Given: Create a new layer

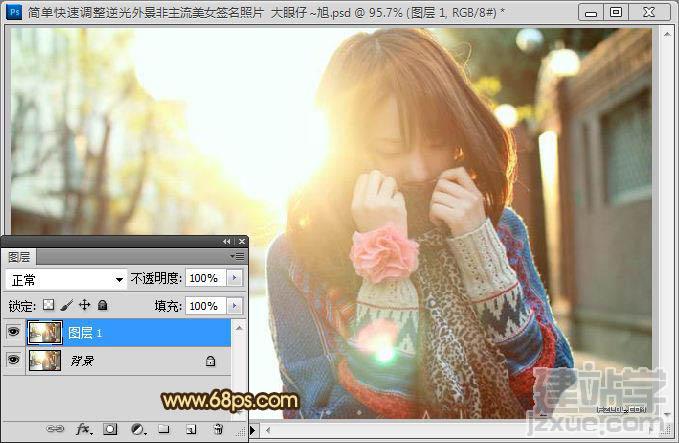Looking at the screenshot, I should [x=191, y=429].
